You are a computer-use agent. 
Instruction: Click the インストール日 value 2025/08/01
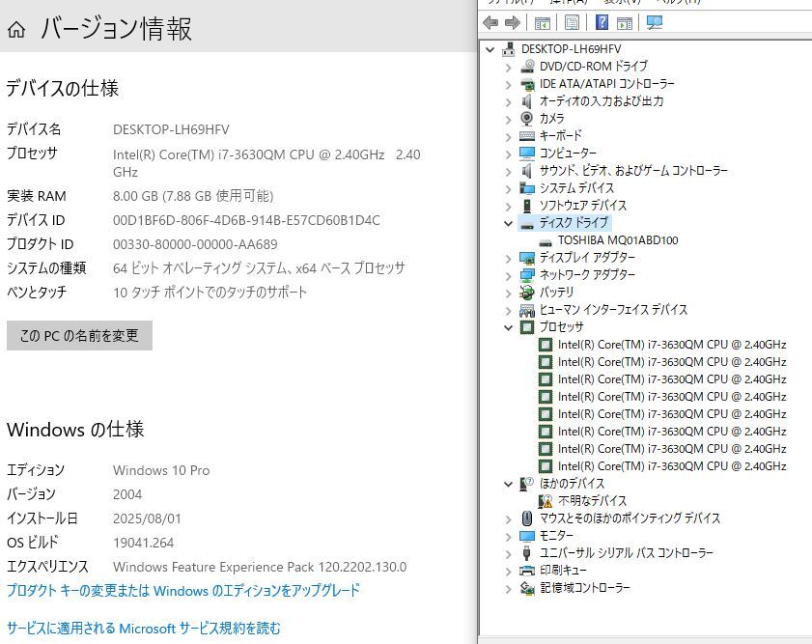click(x=147, y=518)
